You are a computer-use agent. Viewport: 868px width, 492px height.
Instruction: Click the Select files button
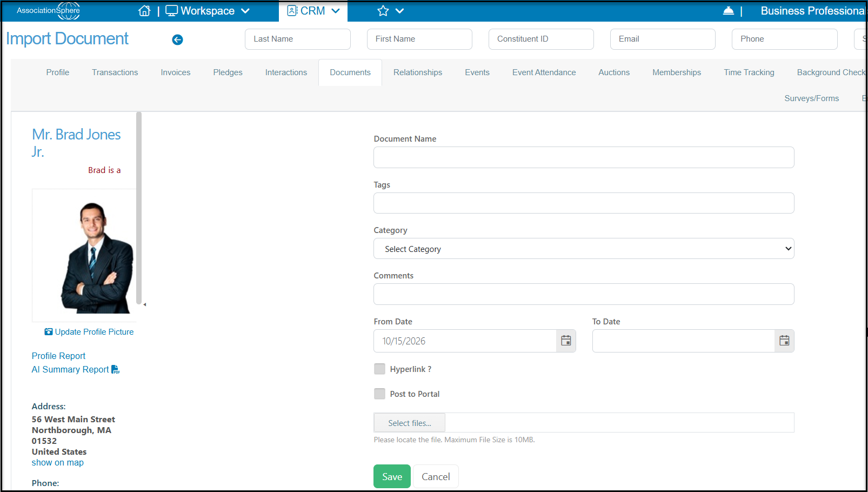[410, 423]
